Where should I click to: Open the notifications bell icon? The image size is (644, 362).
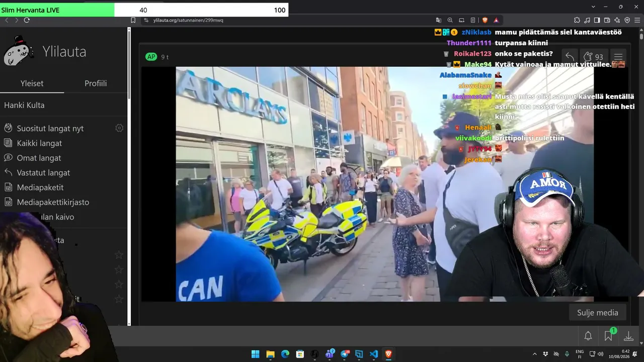[x=588, y=336]
